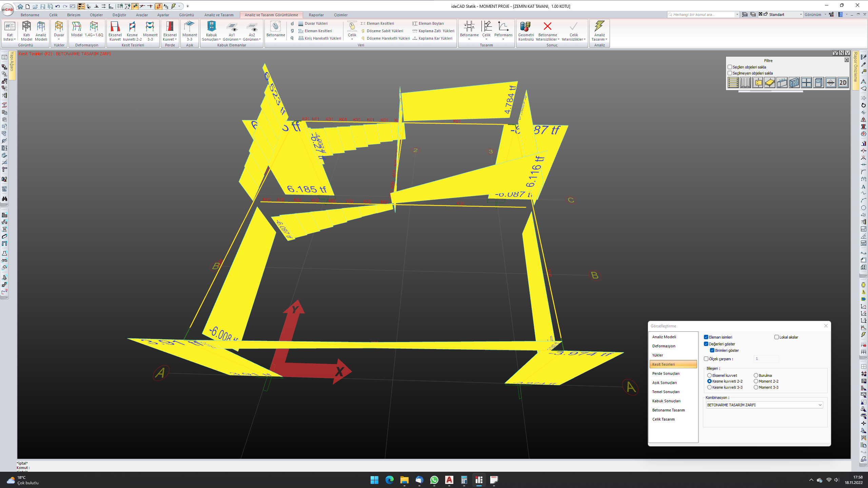Check Seçilen objeleri sakla
Image resolution: width=868 pixels, height=488 pixels.
730,67
